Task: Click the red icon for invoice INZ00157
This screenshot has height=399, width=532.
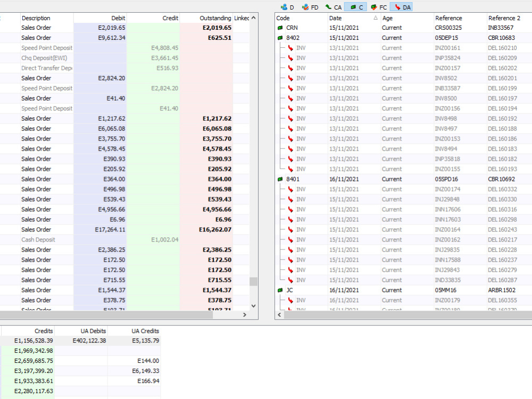Action: [x=290, y=68]
